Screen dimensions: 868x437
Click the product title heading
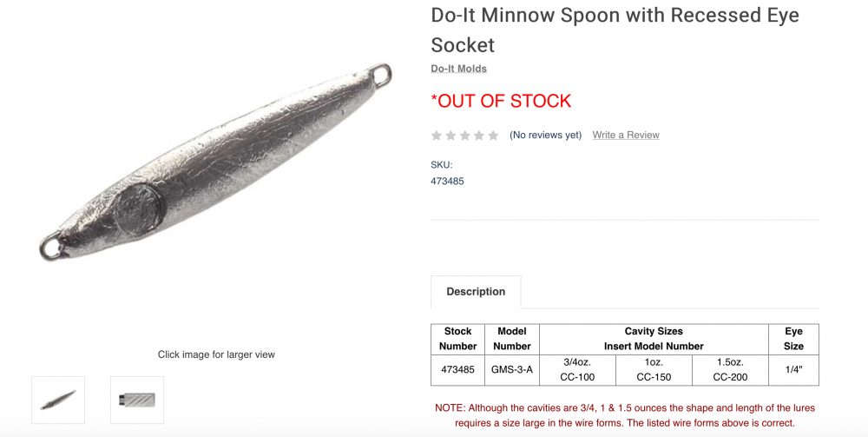[615, 30]
